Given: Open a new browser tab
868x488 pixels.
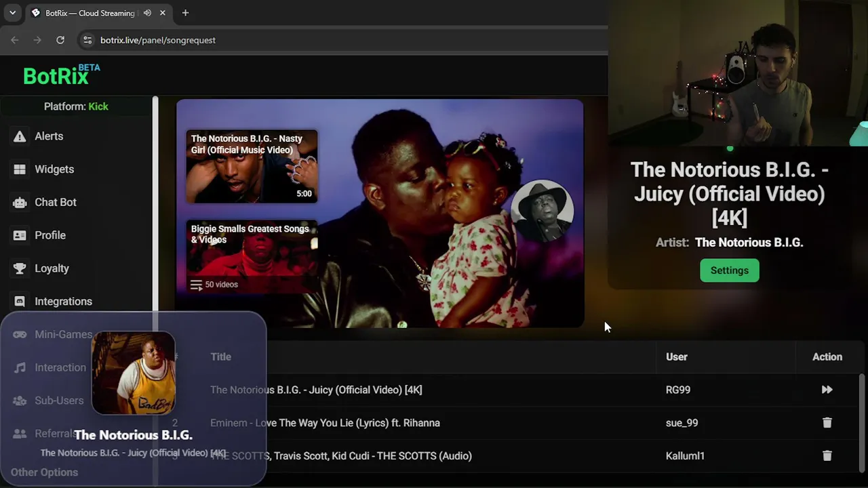Looking at the screenshot, I should point(185,13).
